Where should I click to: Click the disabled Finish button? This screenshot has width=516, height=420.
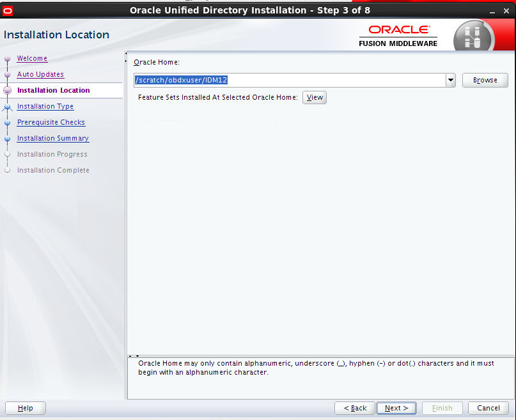[442, 408]
